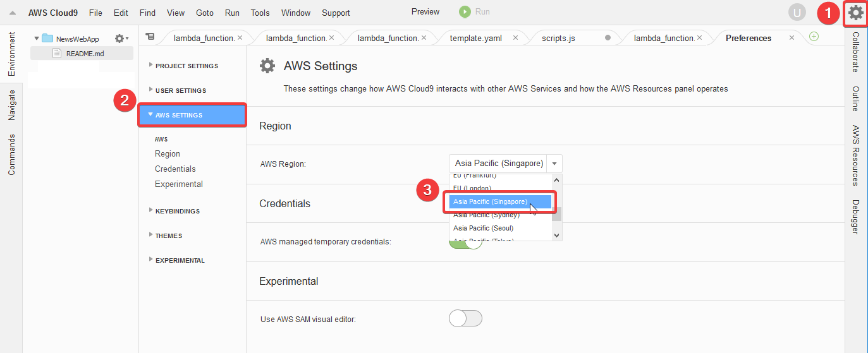
Task: Select NewsWebApp folder name
Action: click(x=77, y=39)
